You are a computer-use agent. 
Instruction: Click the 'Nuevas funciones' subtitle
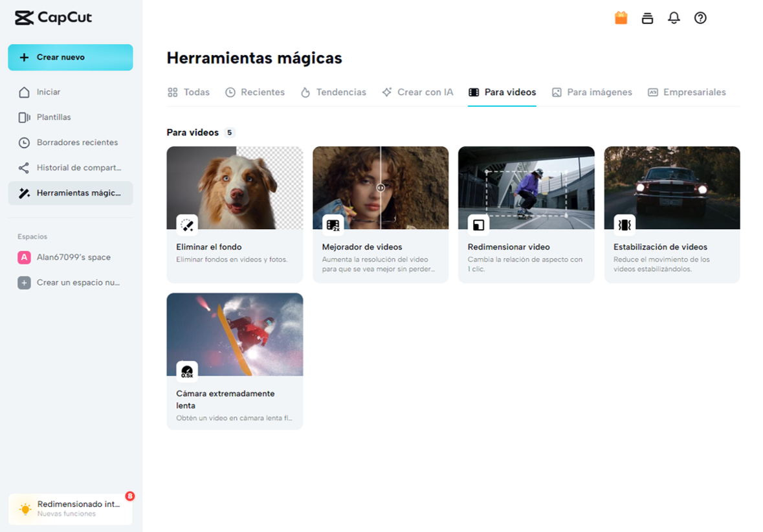[x=67, y=514]
